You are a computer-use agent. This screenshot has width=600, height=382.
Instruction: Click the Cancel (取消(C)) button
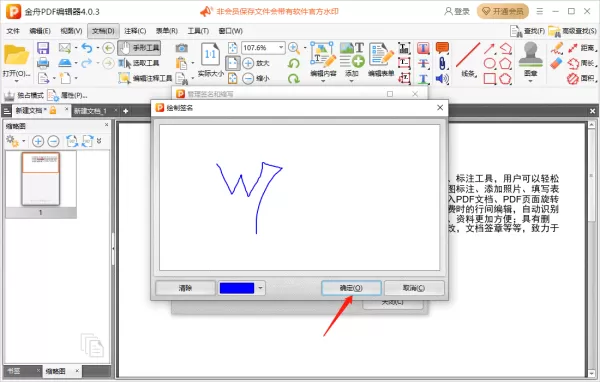pyautogui.click(x=414, y=288)
